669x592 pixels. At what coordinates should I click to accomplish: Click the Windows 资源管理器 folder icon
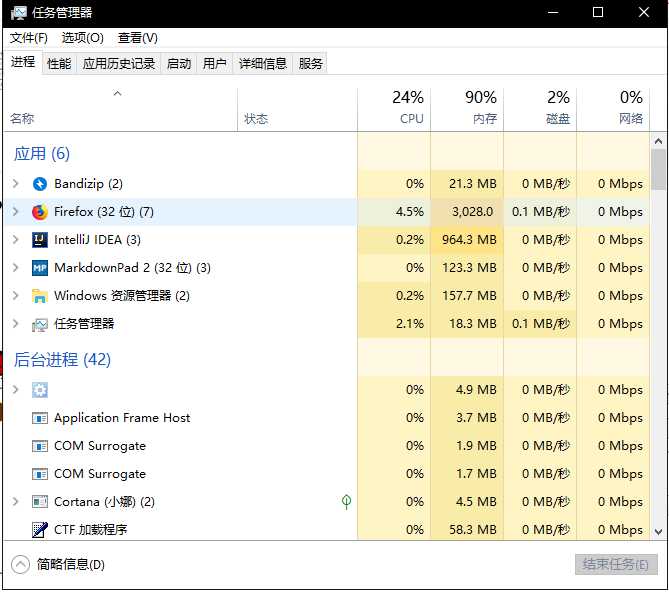point(40,296)
